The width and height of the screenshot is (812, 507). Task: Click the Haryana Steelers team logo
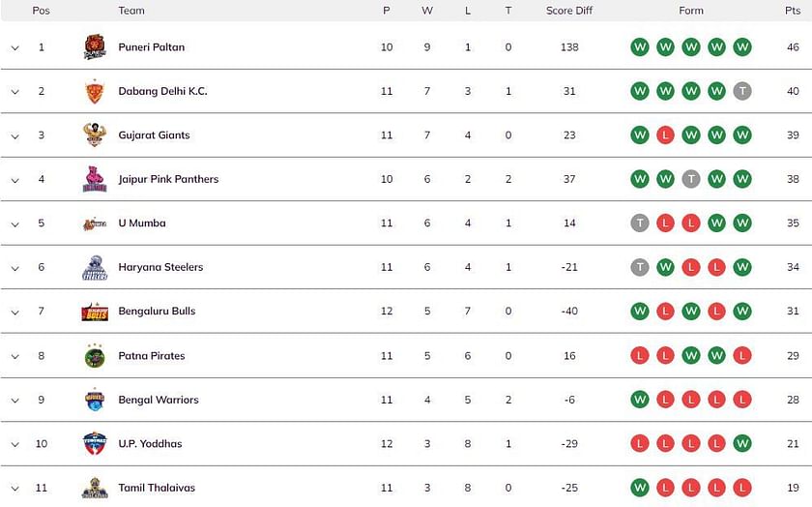[95, 267]
